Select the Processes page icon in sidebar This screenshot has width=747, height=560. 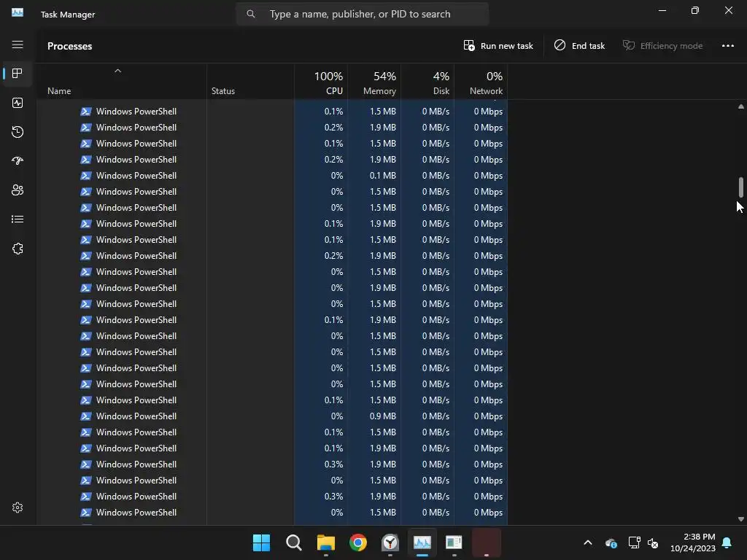[x=18, y=74]
